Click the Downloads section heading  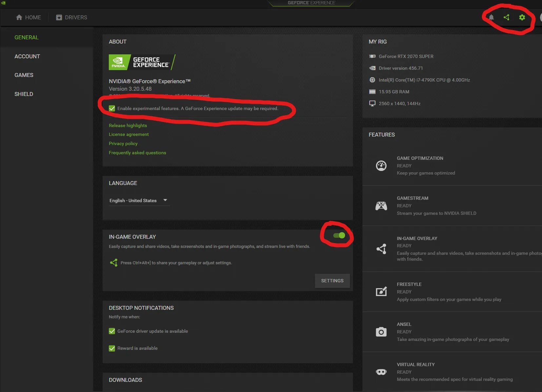[126, 380]
